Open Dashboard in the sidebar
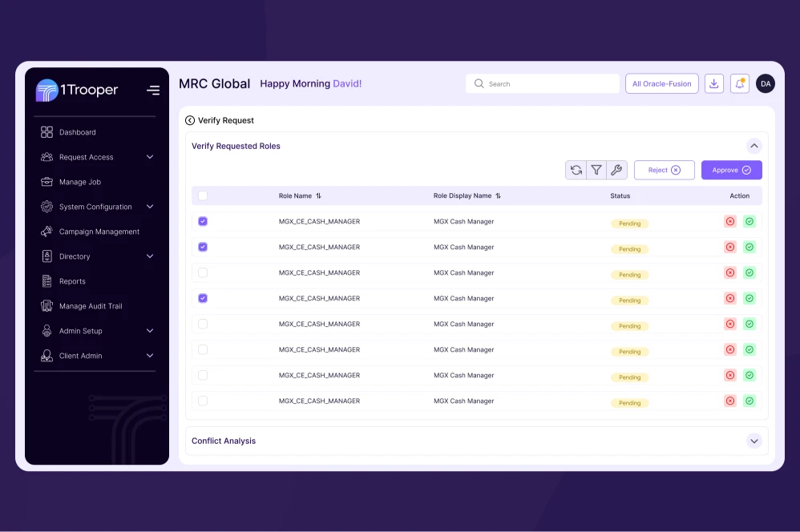Screen dimensions: 800x532 point(77,132)
